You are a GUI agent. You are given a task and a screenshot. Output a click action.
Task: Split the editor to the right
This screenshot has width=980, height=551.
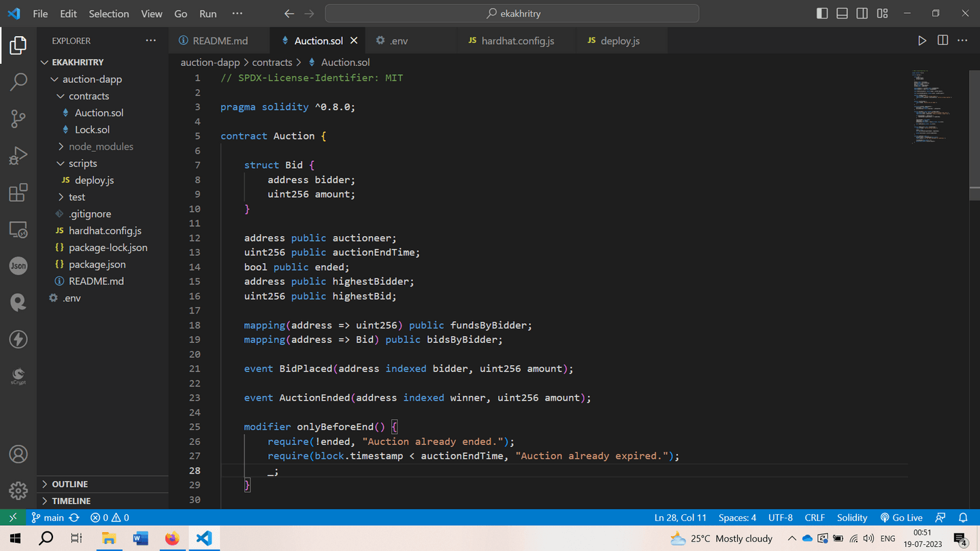(943, 41)
